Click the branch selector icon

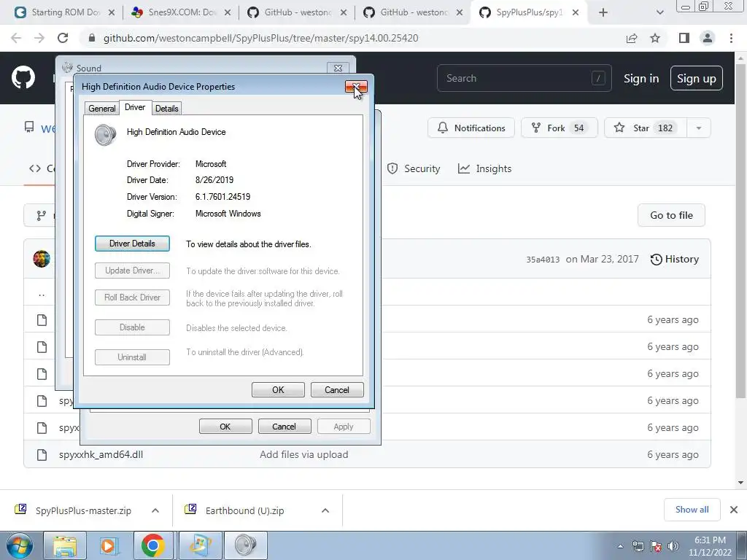42,216
